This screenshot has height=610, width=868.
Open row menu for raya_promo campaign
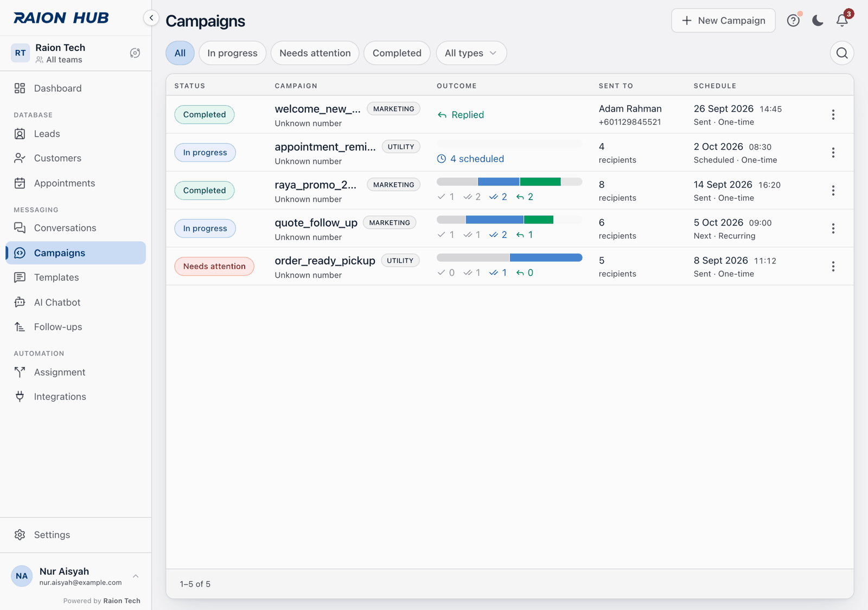833,190
